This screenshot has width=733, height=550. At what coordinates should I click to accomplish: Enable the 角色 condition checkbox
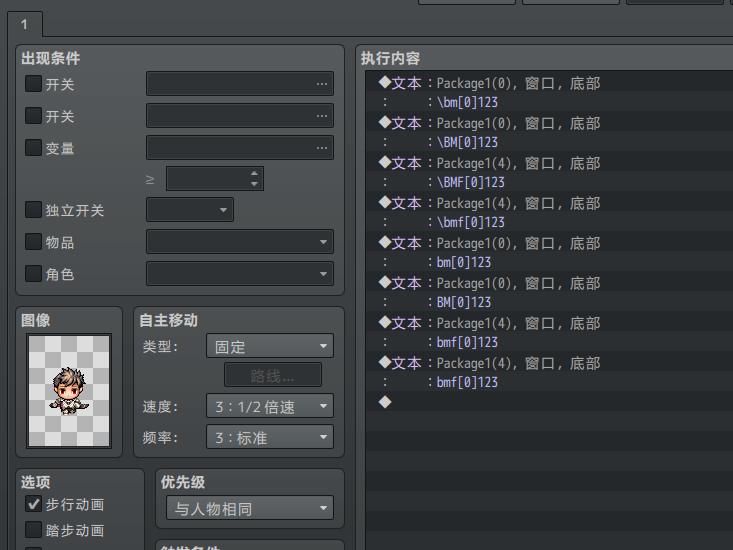pos(33,273)
